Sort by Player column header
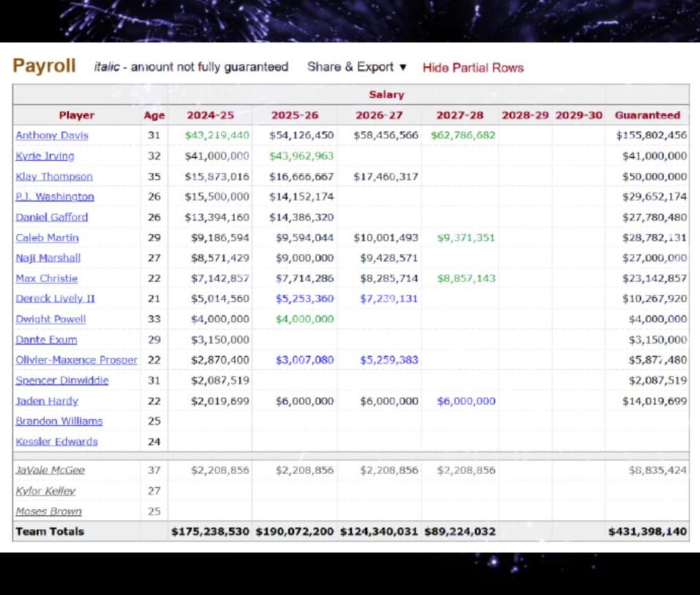Image resolution: width=700 pixels, height=595 pixels. coord(76,115)
